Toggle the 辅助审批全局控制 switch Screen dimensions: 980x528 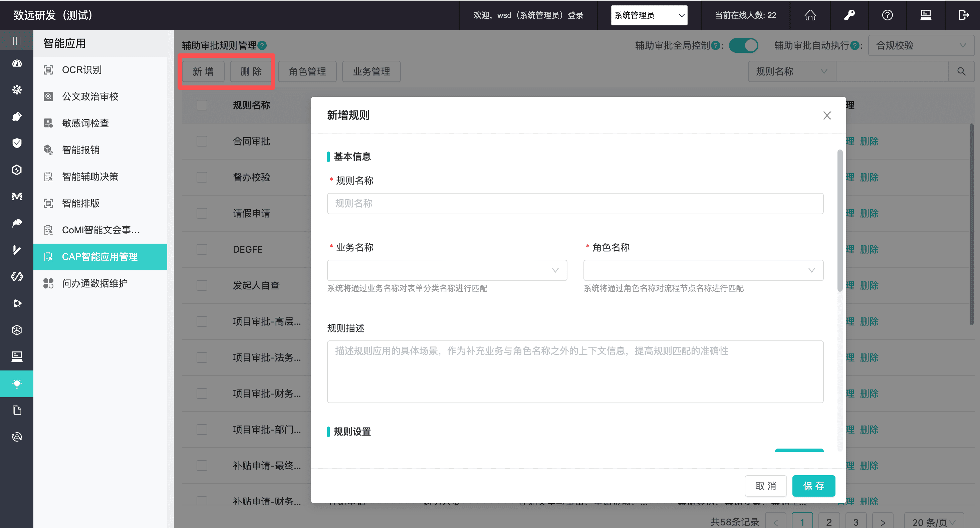(743, 46)
